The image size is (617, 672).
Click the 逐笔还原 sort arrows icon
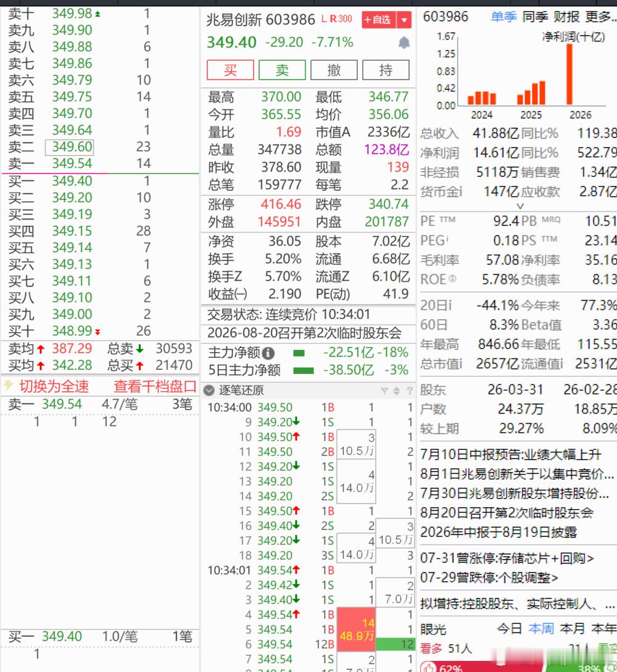click(396, 391)
